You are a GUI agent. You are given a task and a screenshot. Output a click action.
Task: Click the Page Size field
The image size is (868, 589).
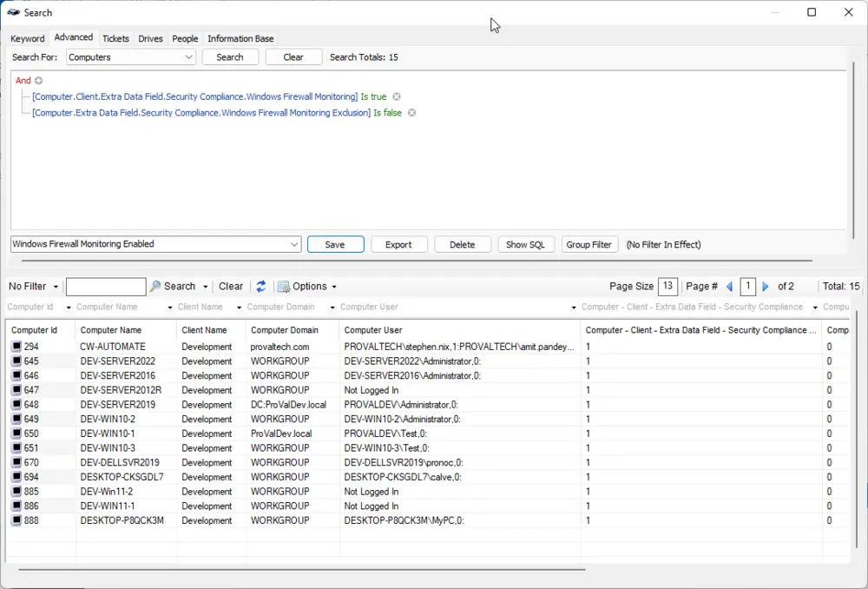[667, 286]
